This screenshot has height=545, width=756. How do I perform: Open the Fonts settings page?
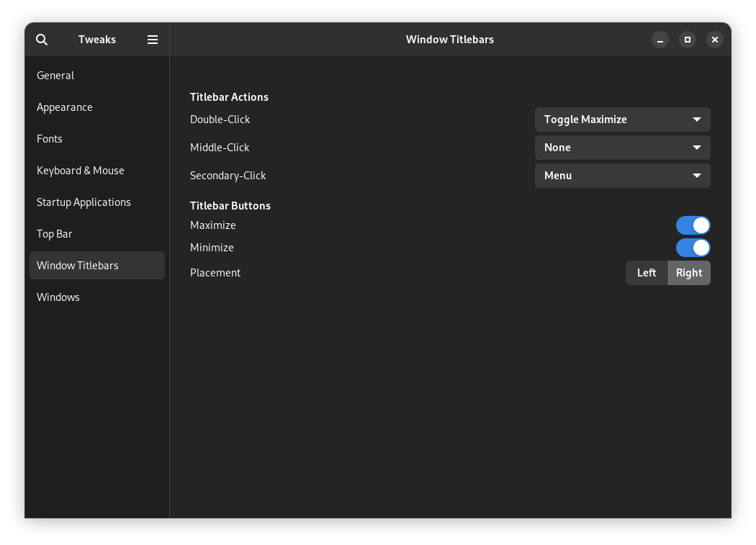tap(50, 139)
